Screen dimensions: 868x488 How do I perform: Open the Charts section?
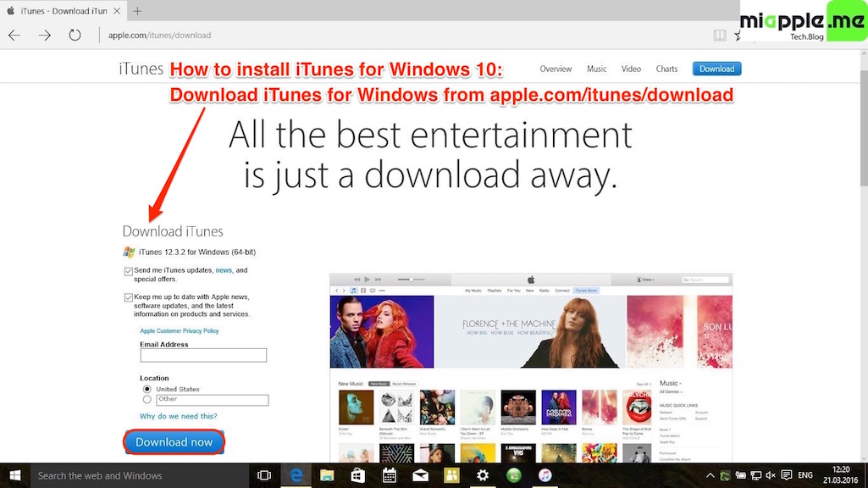pyautogui.click(x=666, y=69)
